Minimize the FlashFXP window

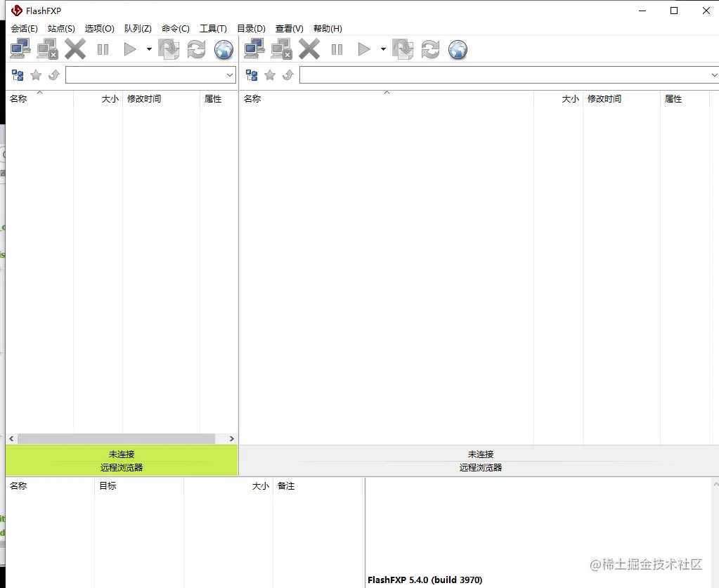[x=642, y=11]
